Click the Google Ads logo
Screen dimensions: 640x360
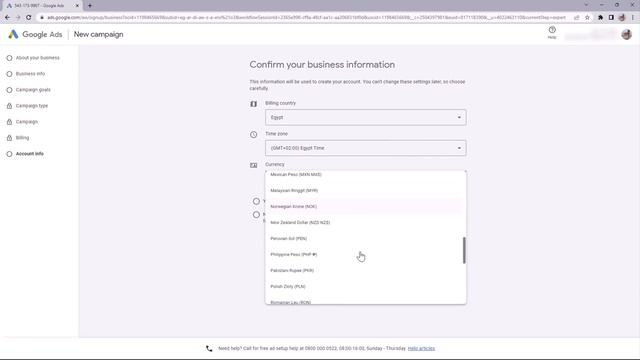click(x=35, y=34)
